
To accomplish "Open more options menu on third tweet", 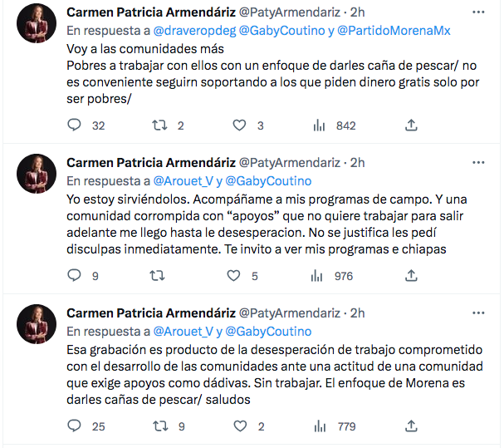I will coord(478,313).
